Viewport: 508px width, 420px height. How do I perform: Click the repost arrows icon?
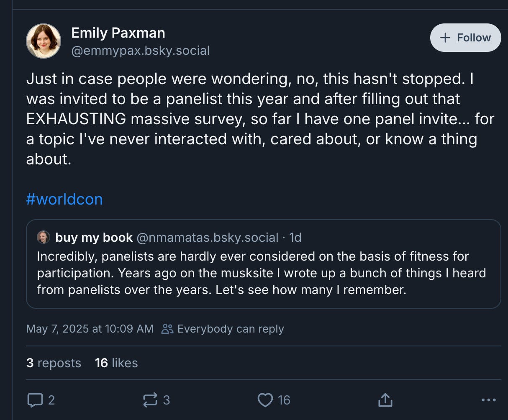click(151, 400)
